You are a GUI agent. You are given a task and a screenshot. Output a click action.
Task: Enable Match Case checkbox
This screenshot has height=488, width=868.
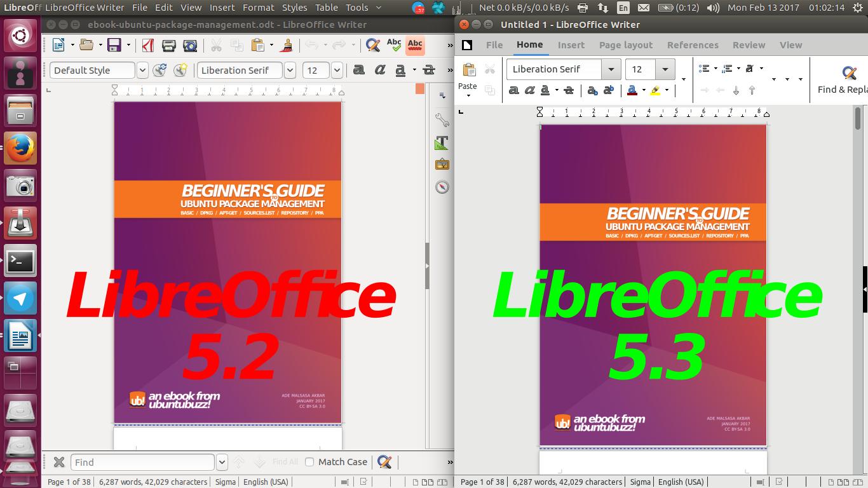coord(309,462)
